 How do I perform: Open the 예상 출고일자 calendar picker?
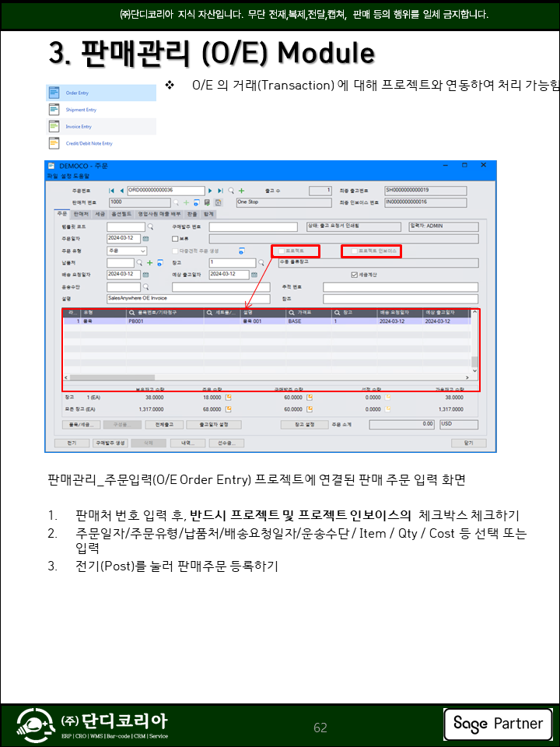point(254,275)
